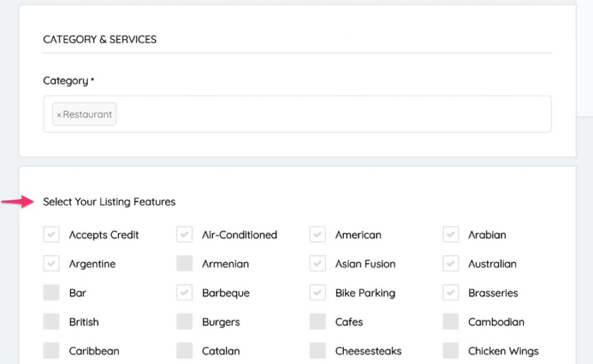Check the Armenian cuisine box
The width and height of the screenshot is (593, 364).
coord(184,263)
